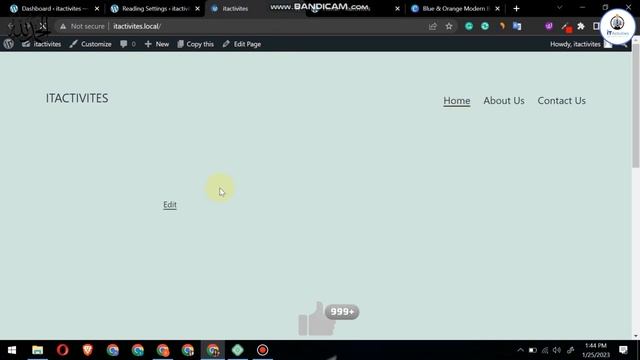This screenshot has height=360, width=640.
Task: Launch Brave browser from the taskbar
Action: 87,350
